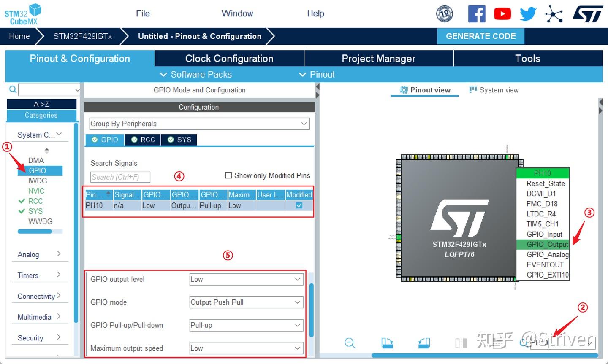The image size is (608, 364).
Task: Rotate the chip view counterclockwise
Action: tap(424, 343)
